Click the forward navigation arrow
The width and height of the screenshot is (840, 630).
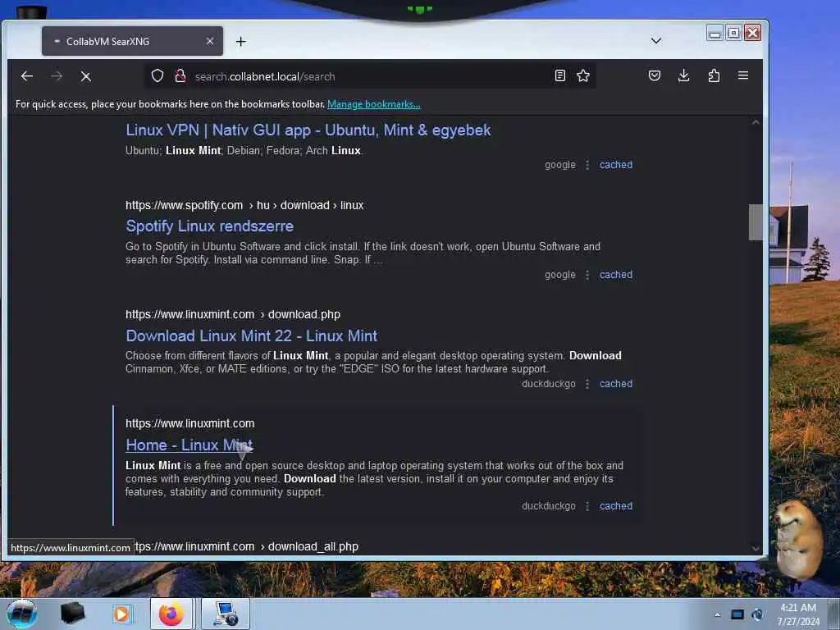click(x=57, y=76)
